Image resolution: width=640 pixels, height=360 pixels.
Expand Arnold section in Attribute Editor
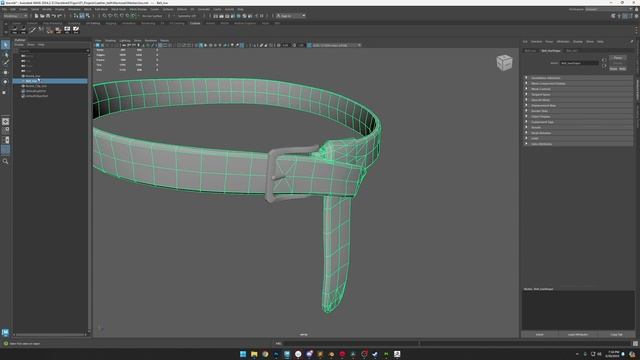tap(578, 127)
